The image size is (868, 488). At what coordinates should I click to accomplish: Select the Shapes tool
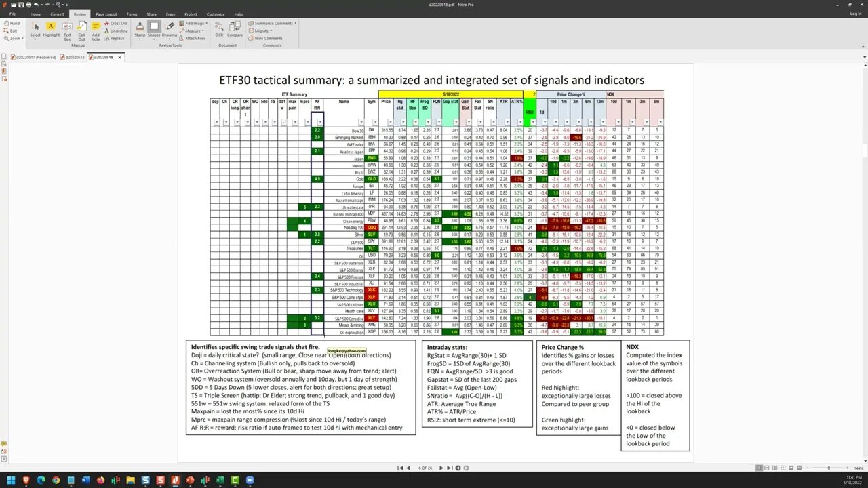[154, 29]
